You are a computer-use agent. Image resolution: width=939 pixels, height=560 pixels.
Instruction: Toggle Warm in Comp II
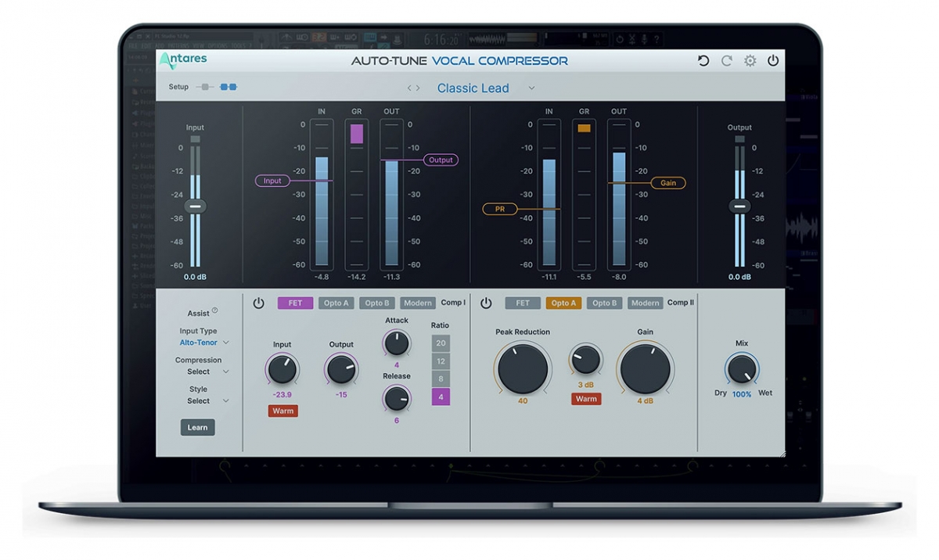point(585,399)
